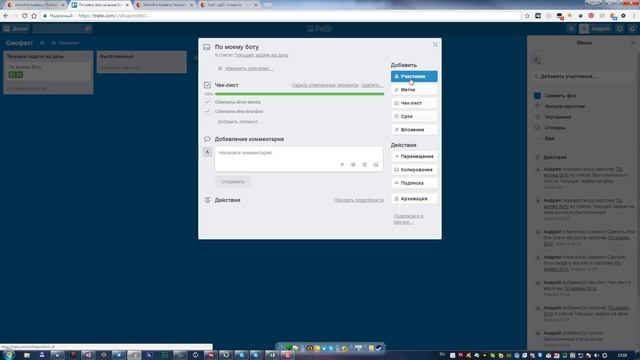Click the Отправить send button
The width and height of the screenshot is (640, 360).
233,182
